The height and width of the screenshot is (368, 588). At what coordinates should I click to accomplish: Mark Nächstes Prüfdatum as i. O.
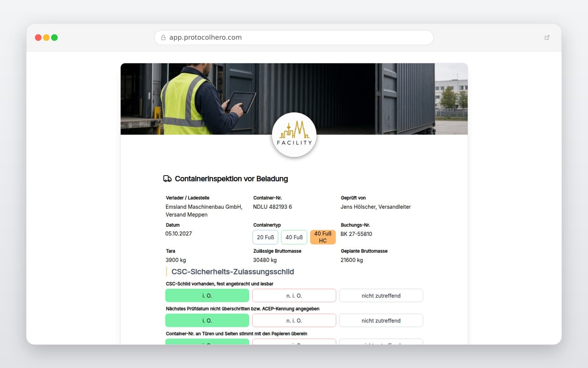207,321
